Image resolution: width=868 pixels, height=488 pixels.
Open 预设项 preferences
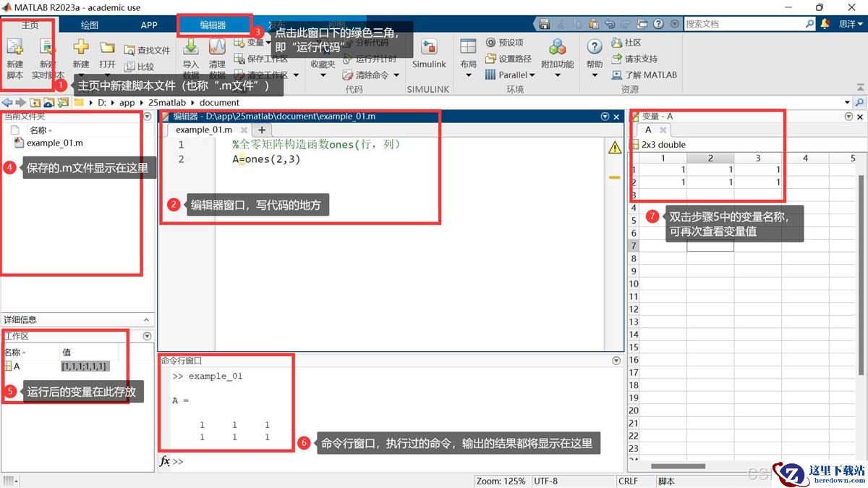click(x=504, y=43)
